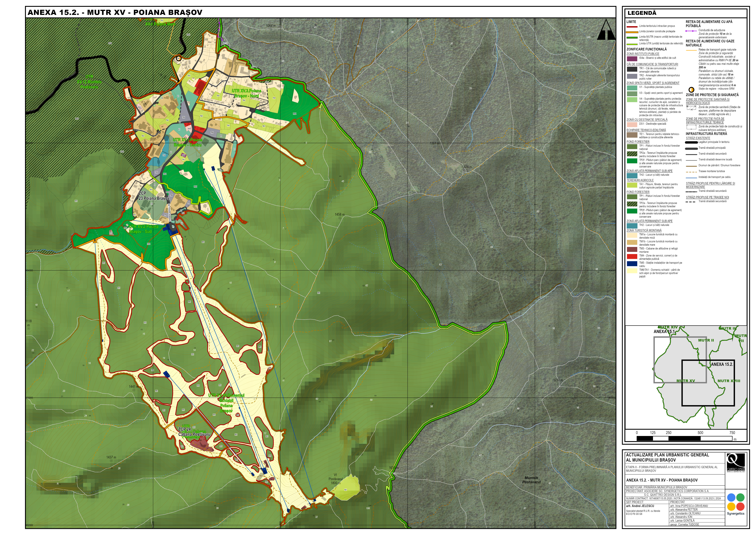Click the 'UTR XV.12 Muntele Postăvaru' label

[89, 82]
